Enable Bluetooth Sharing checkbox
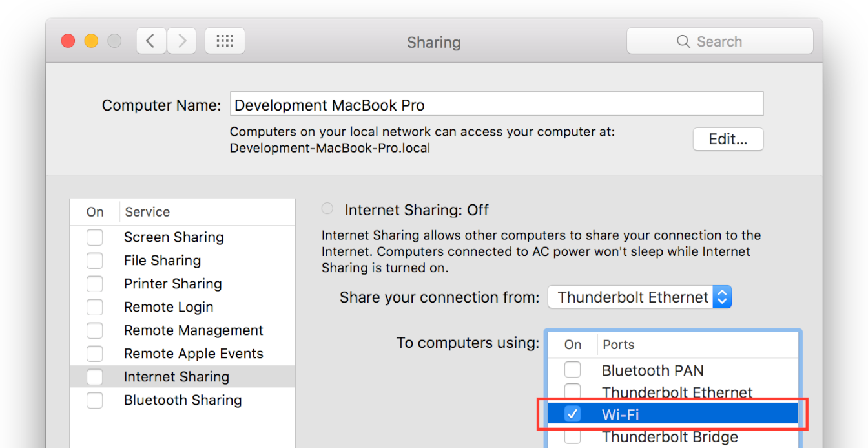 pos(95,400)
